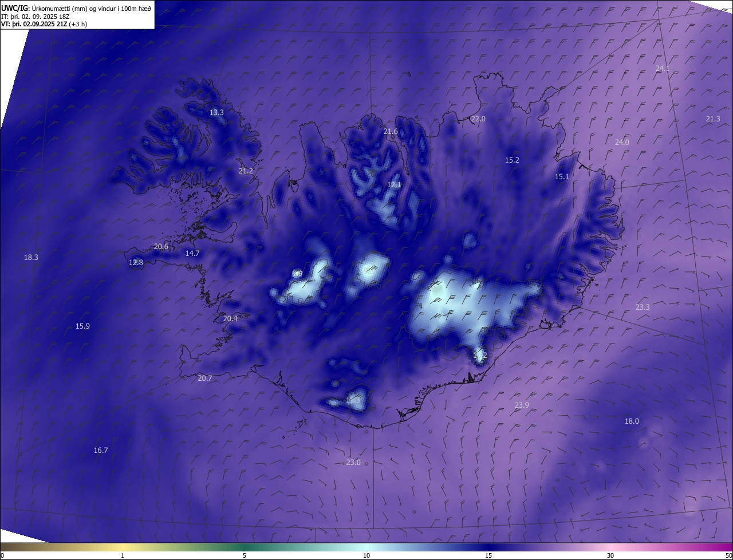733x560 pixels.
Task: Click the map title 'Úrkomumætti (mm) og vindur'
Action: click(74, 9)
